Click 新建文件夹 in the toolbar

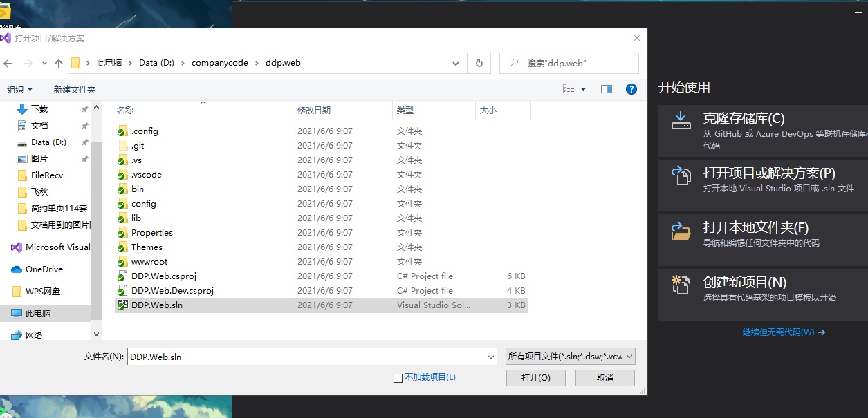pyautogui.click(x=75, y=90)
